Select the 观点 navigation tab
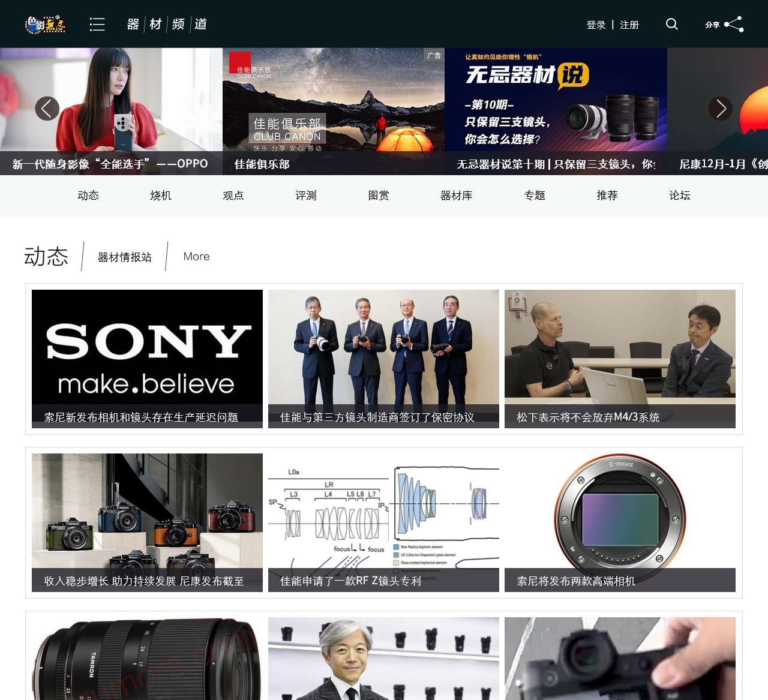The width and height of the screenshot is (768, 700). tap(233, 196)
